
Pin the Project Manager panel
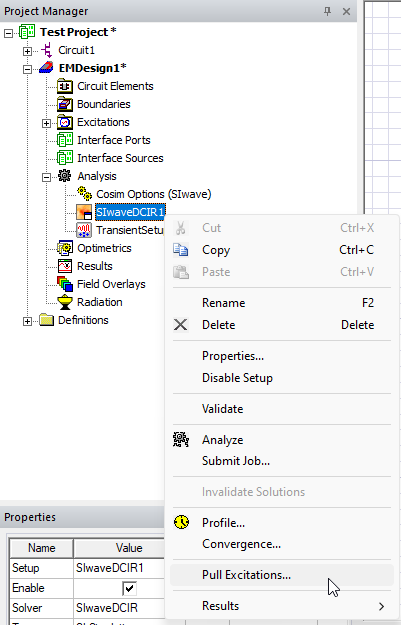[328, 11]
